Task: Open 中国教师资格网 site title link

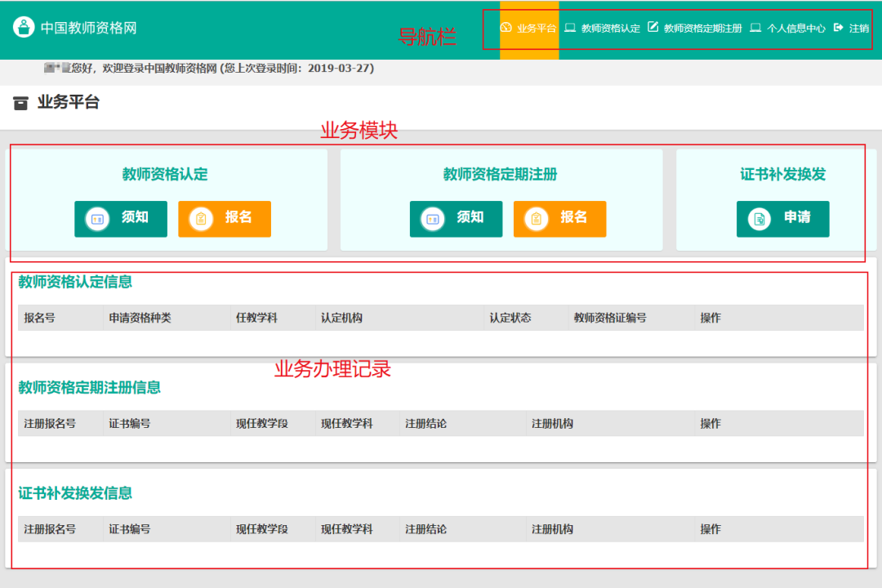Action: [88, 28]
